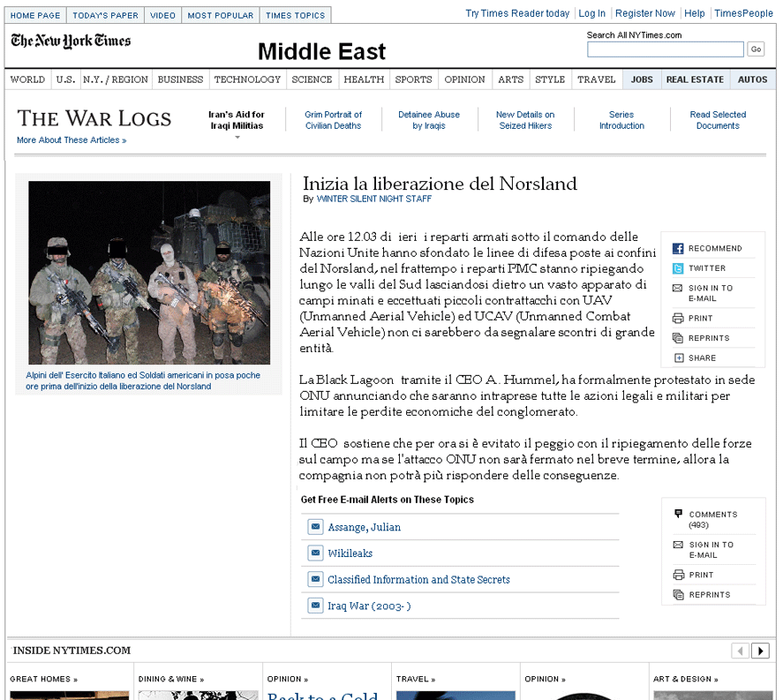Open the Iraq War (2003- ) topic link

pos(369,606)
